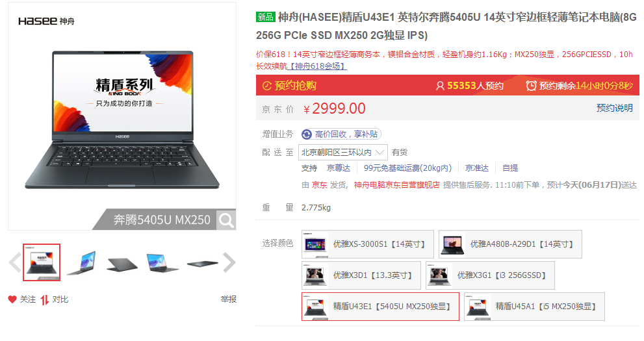
Task: Click 举报 report link
Action: coord(228,299)
